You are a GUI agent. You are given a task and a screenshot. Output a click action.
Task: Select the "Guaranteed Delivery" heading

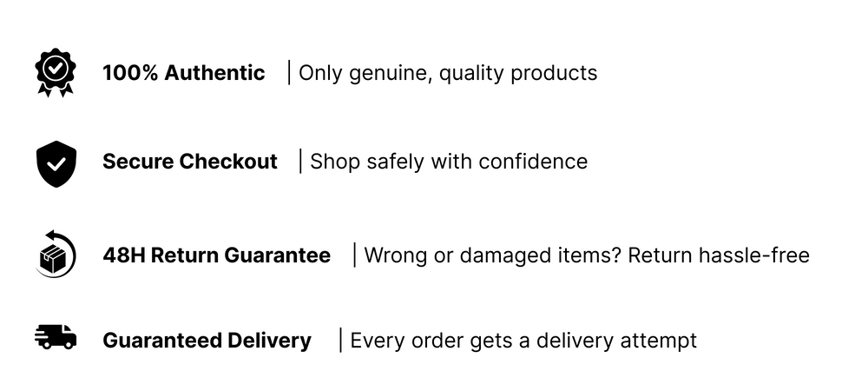[x=207, y=341]
